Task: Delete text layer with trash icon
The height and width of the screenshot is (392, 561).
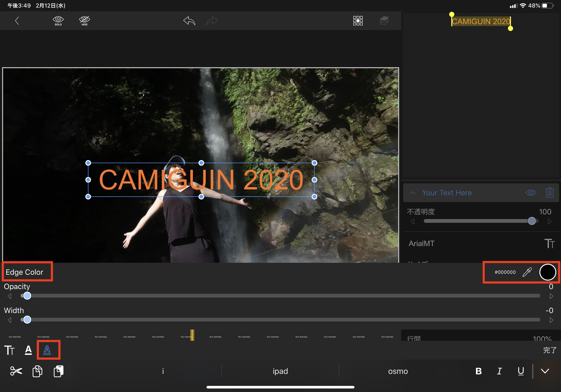Action: [x=549, y=192]
